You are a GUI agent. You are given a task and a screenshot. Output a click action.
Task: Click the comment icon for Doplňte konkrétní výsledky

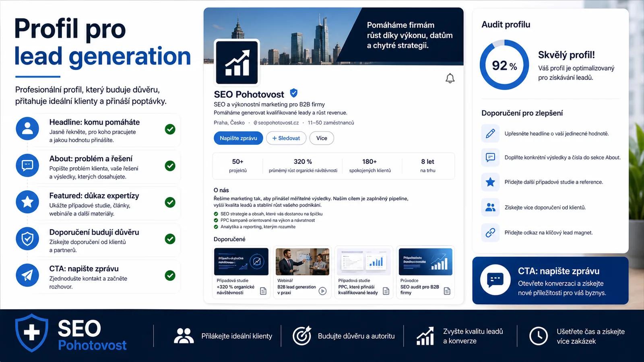point(490,157)
